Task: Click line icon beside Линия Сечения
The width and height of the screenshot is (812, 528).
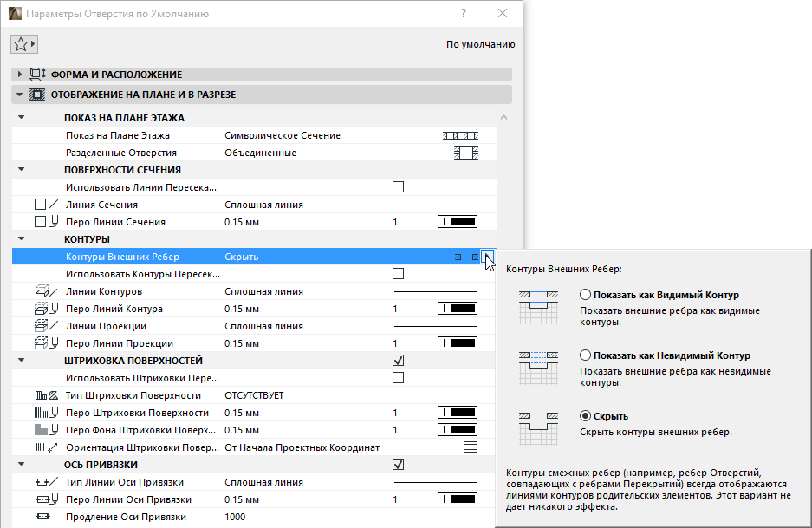Action: point(54,205)
